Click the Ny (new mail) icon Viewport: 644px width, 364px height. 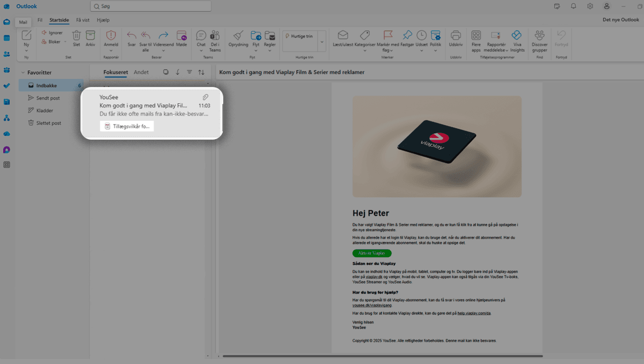26,35
